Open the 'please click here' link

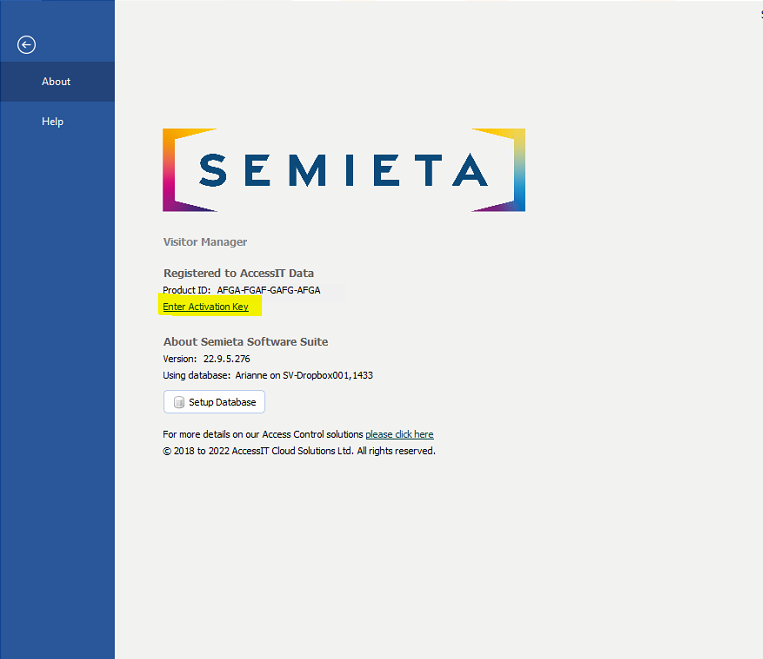(400, 434)
